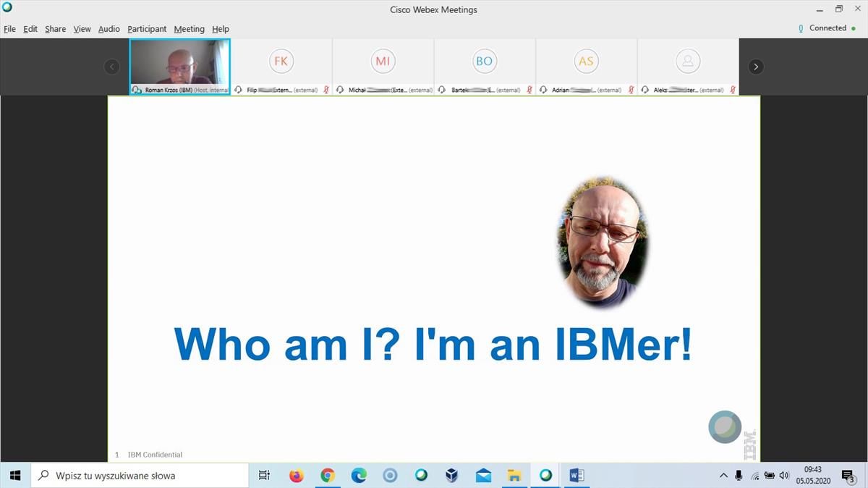Select the FK participant avatar

281,62
